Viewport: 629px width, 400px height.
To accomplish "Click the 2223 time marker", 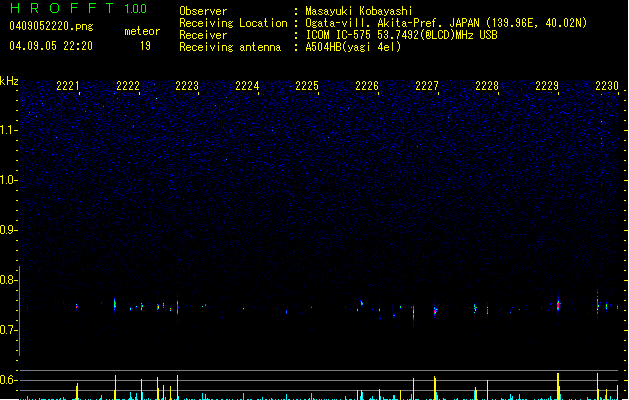I will (x=187, y=86).
